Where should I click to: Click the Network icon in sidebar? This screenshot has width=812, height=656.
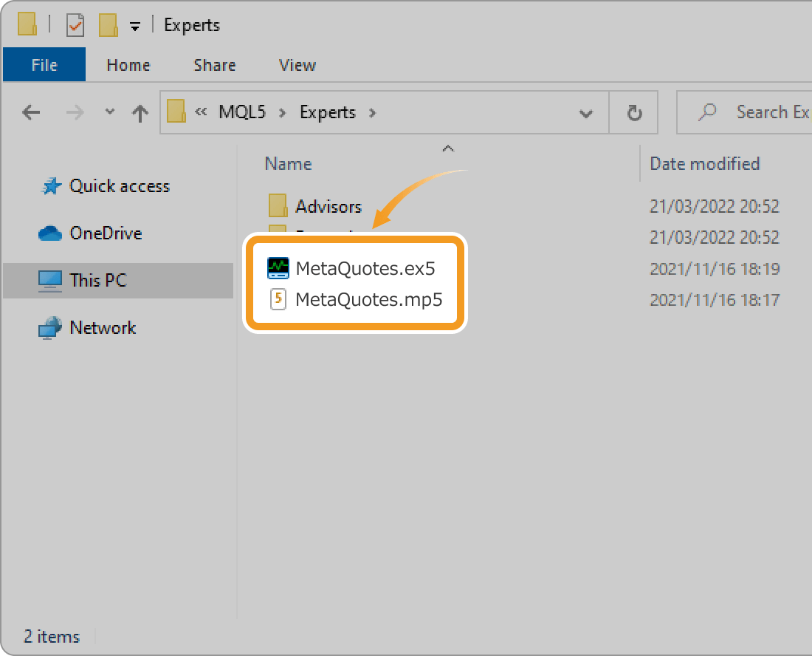(50, 328)
